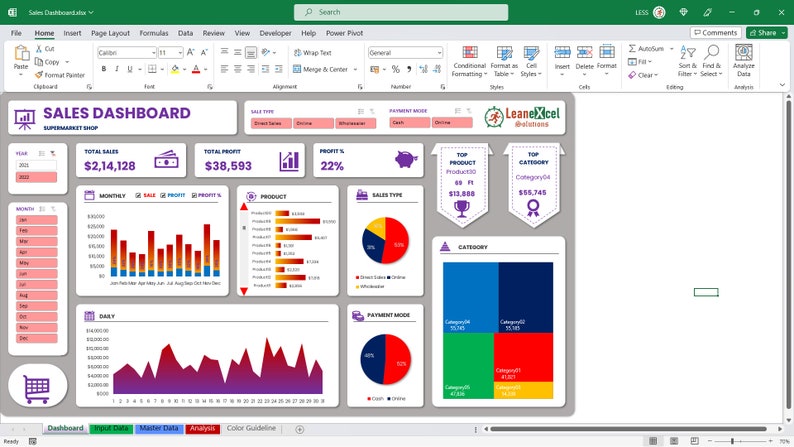Viewport: 794px width, 447px height.
Task: Open the File menu
Action: click(x=16, y=33)
